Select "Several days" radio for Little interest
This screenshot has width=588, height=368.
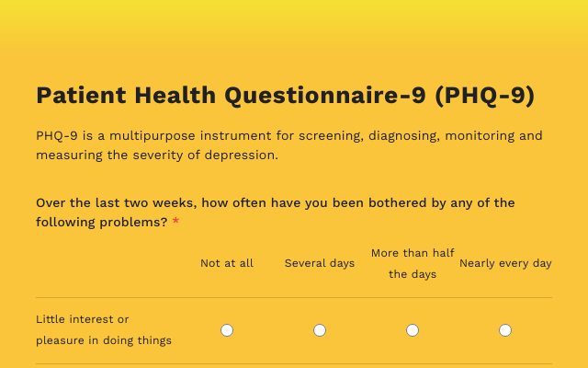tap(320, 330)
